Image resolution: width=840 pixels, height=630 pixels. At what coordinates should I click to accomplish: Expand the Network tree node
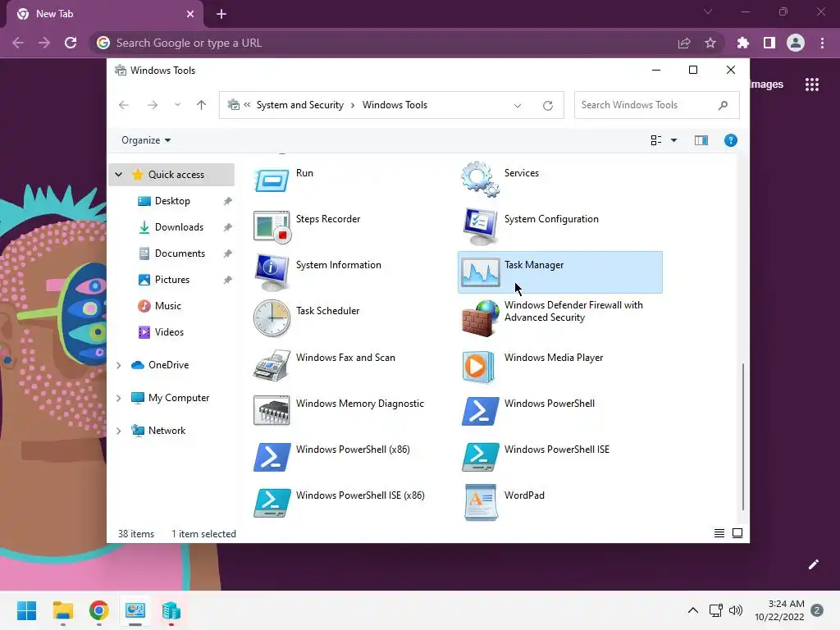pos(119,431)
